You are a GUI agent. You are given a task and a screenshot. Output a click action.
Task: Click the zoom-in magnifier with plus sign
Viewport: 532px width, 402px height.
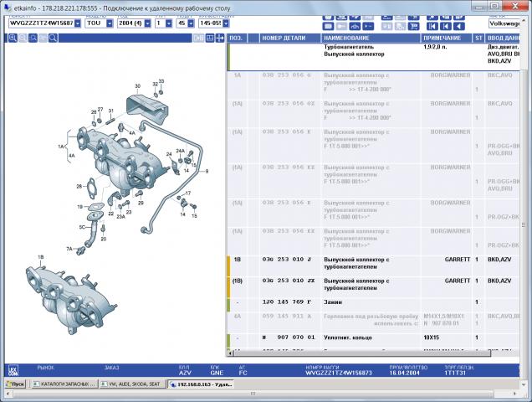pos(13,38)
